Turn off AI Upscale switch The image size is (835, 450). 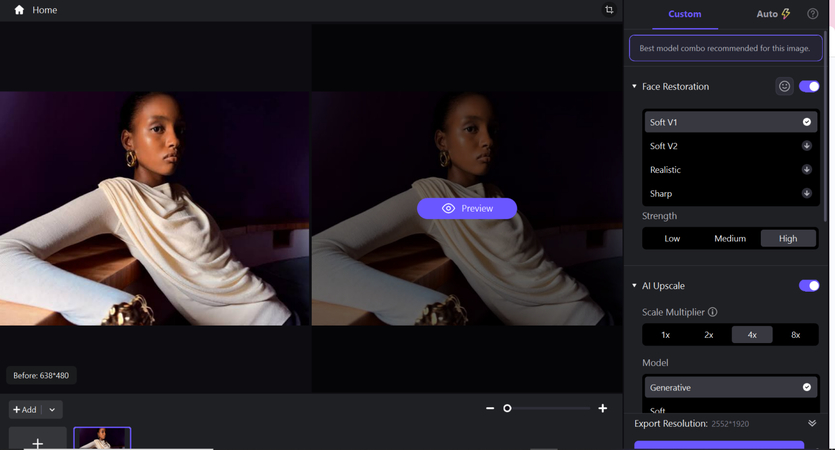[809, 286]
